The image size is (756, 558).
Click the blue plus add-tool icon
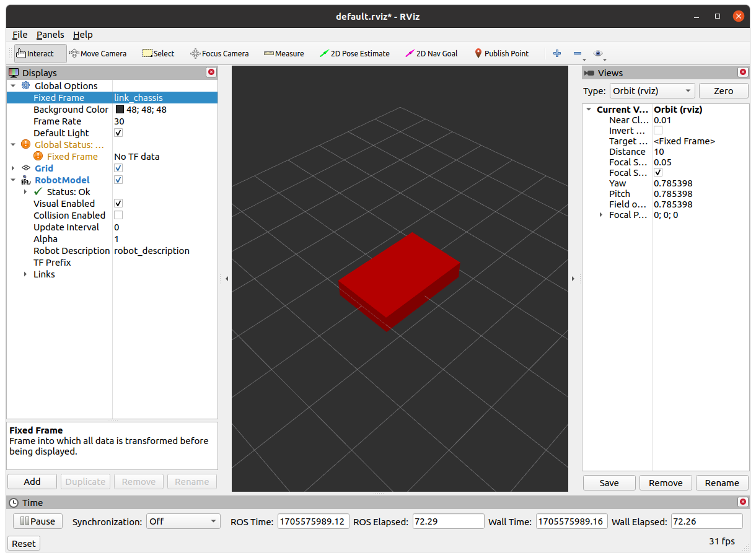pyautogui.click(x=556, y=53)
